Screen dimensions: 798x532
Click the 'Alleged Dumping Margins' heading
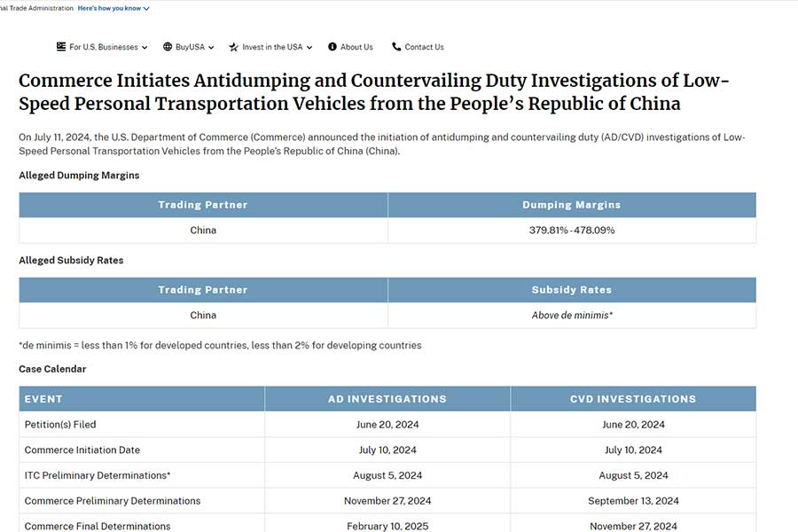coord(79,176)
